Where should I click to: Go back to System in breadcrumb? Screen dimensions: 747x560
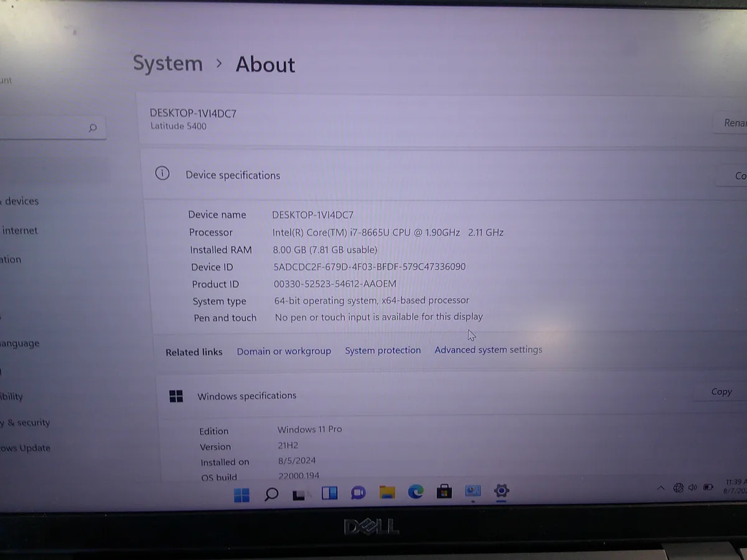click(168, 63)
